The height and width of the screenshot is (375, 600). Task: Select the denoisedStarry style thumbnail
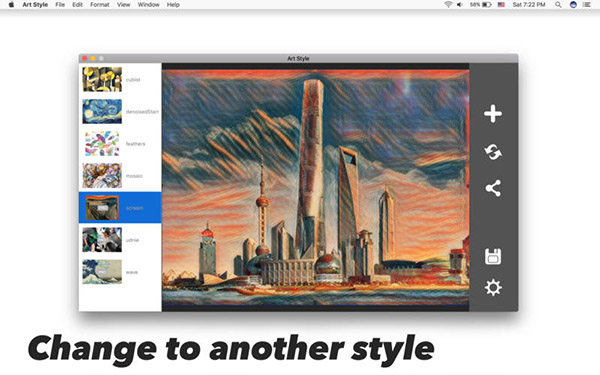point(102,111)
